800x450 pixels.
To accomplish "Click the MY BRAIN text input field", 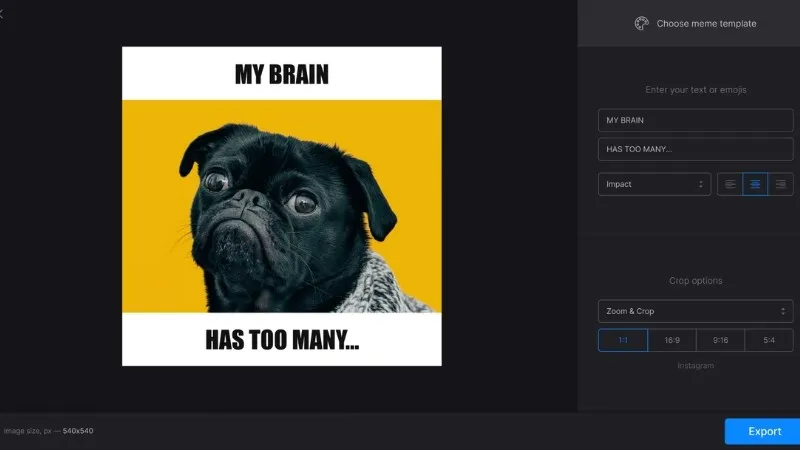I will click(695, 120).
